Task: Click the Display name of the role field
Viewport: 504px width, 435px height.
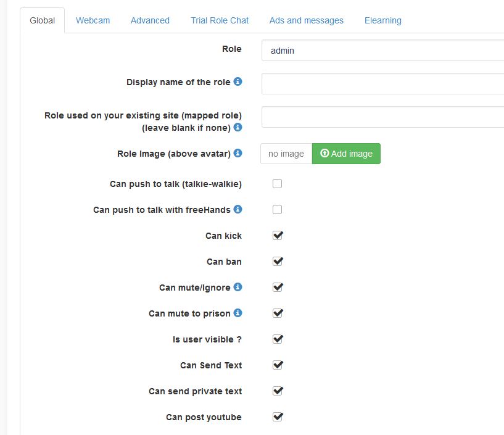Action: [382, 83]
